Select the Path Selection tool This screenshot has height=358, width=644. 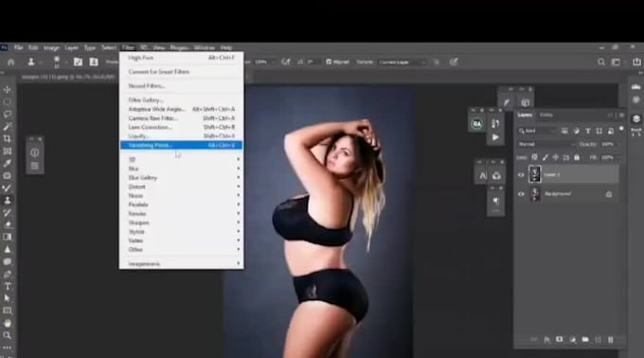pyautogui.click(x=7, y=298)
